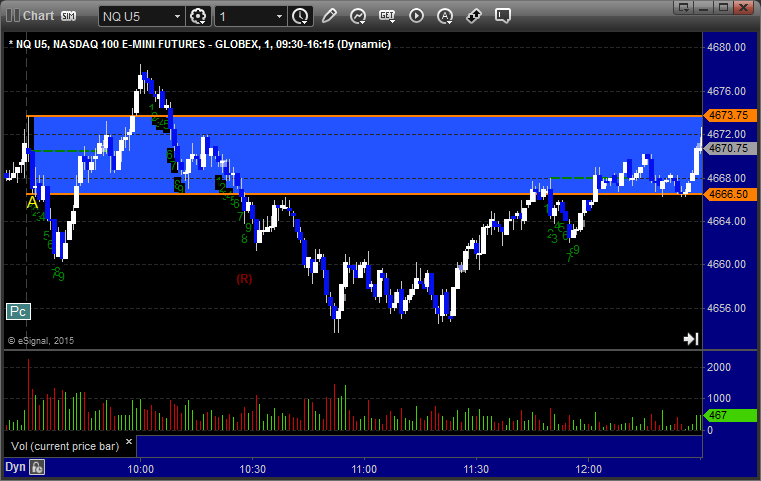The image size is (761, 481).
Task: Click the 10:00 time axis label
Action: [x=140, y=469]
